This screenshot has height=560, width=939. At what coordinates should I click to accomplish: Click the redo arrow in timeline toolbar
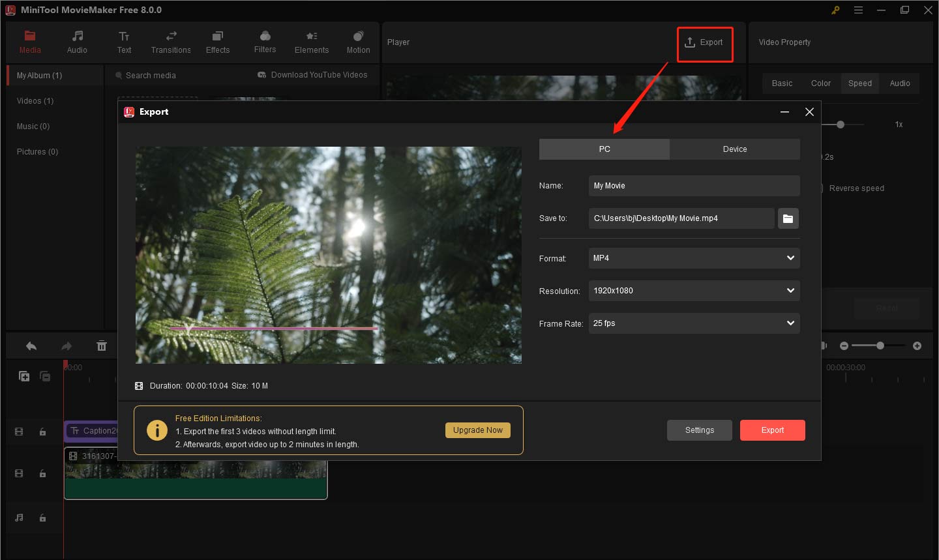(x=66, y=346)
